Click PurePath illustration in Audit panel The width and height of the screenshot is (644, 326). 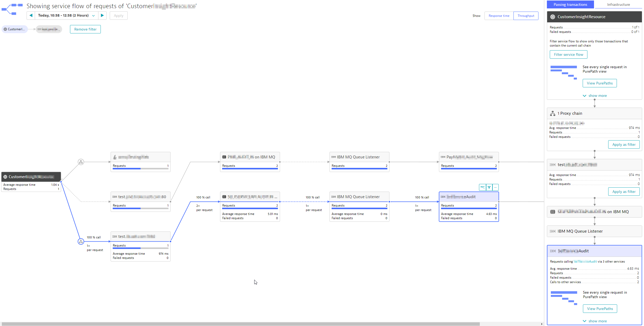pyautogui.click(x=564, y=298)
